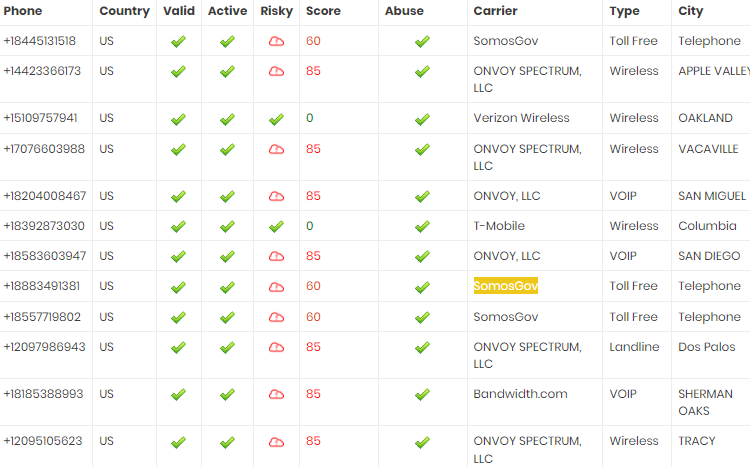Click the Valid checkmark for +17076603988
750x467 pixels.
click(x=178, y=150)
